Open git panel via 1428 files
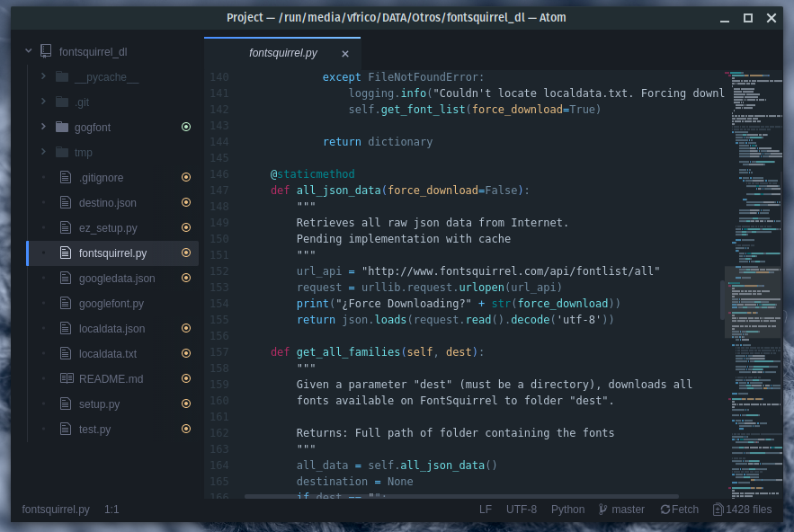The height and width of the screenshot is (532, 794). (x=743, y=510)
